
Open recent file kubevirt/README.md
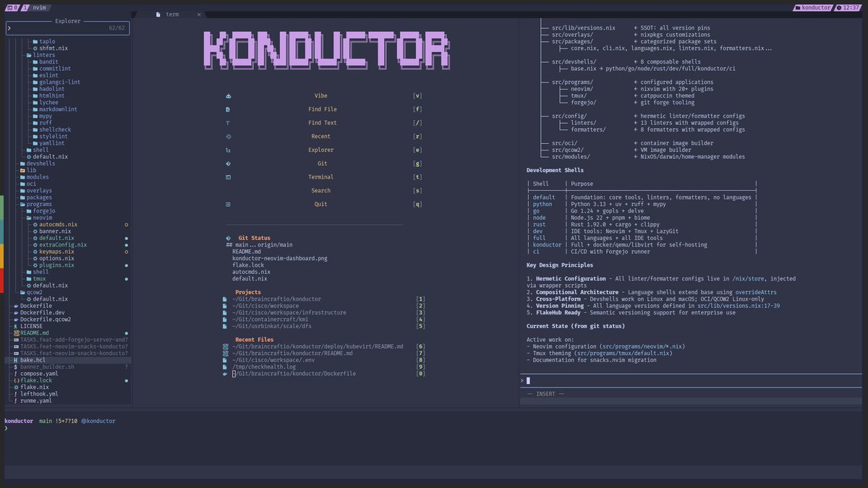point(318,346)
